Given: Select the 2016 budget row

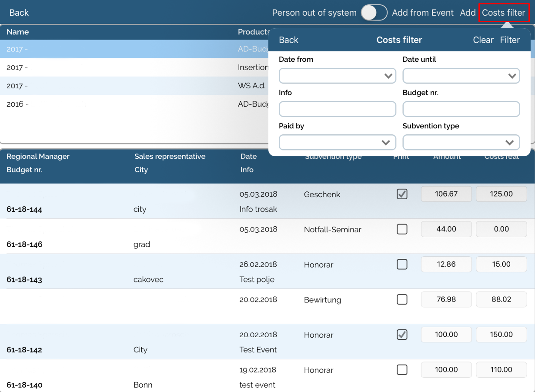Looking at the screenshot, I should point(130,104).
